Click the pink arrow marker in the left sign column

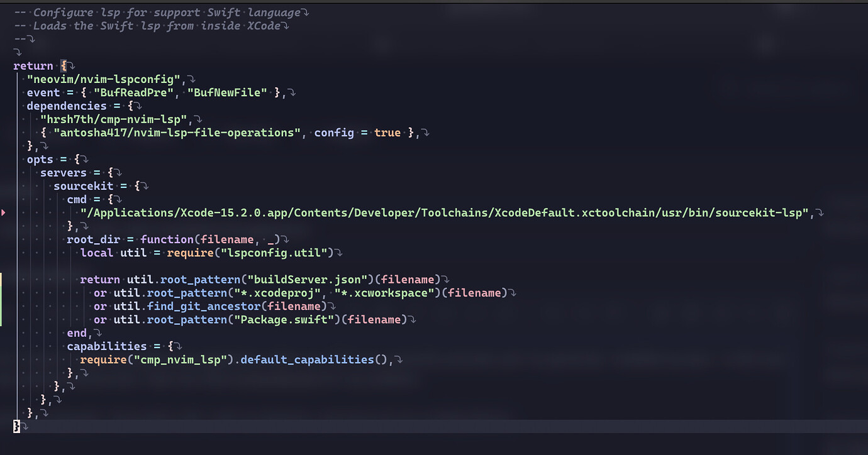3,213
